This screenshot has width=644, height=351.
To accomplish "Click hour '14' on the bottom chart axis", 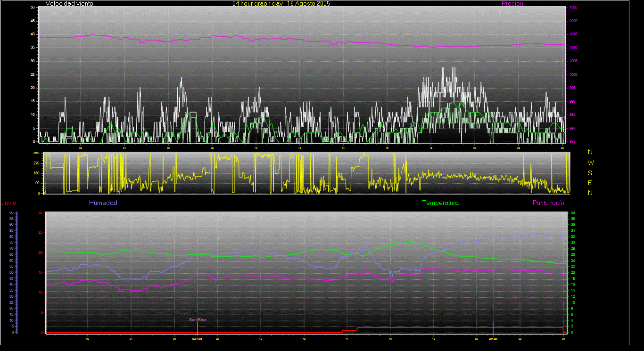I will click(347, 338).
